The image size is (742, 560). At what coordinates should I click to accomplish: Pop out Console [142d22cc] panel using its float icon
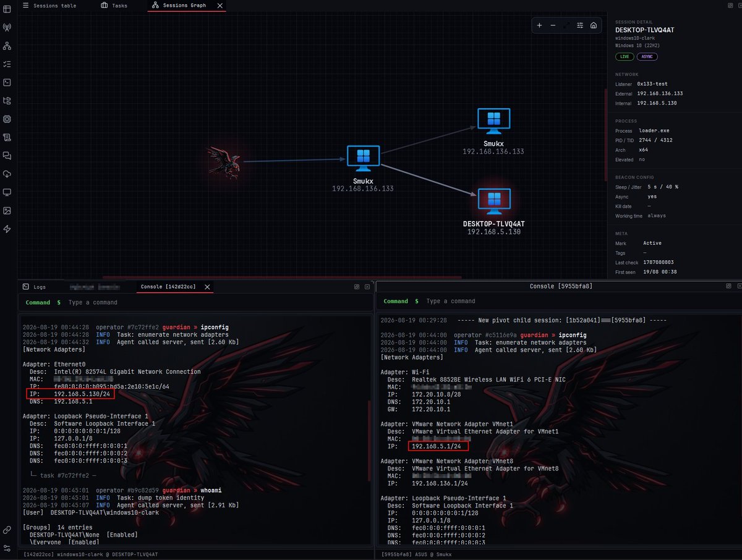(357, 287)
